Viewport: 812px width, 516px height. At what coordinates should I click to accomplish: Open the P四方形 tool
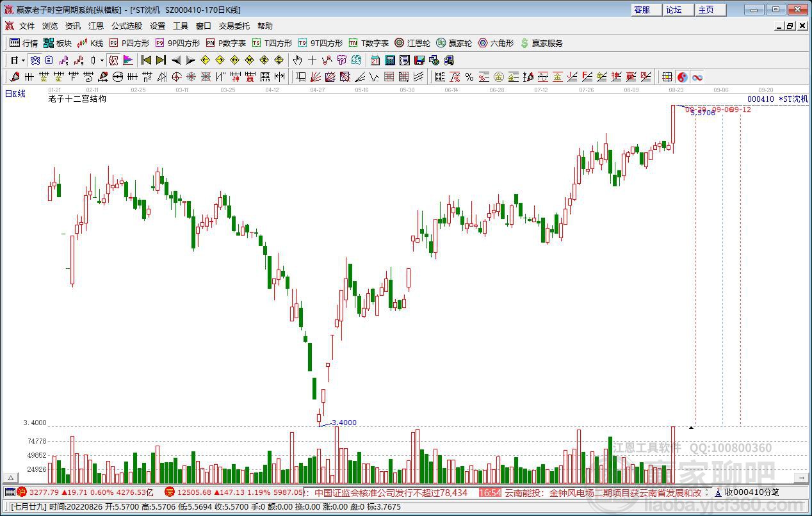coord(129,43)
